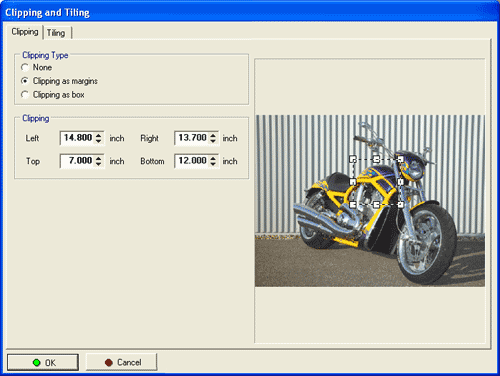
Task: Increase the Bottom clipping value
Action: 213,158
